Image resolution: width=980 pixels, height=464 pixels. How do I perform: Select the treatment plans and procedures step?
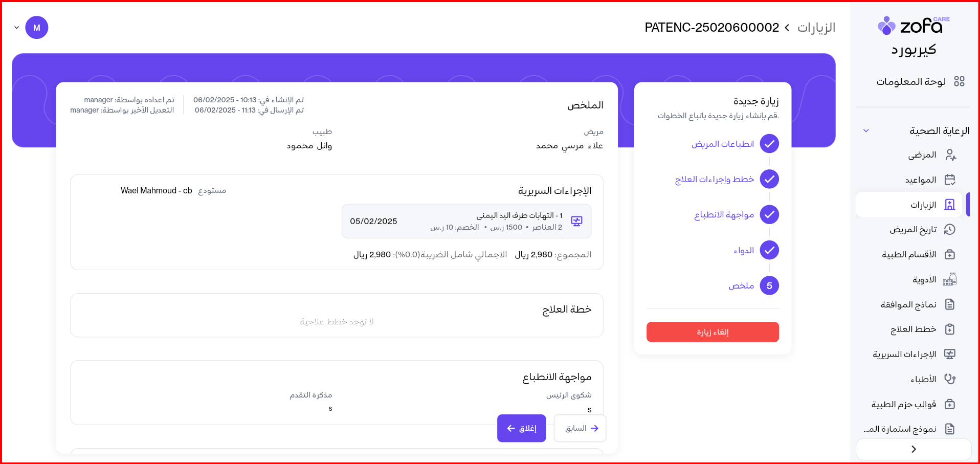(769, 179)
